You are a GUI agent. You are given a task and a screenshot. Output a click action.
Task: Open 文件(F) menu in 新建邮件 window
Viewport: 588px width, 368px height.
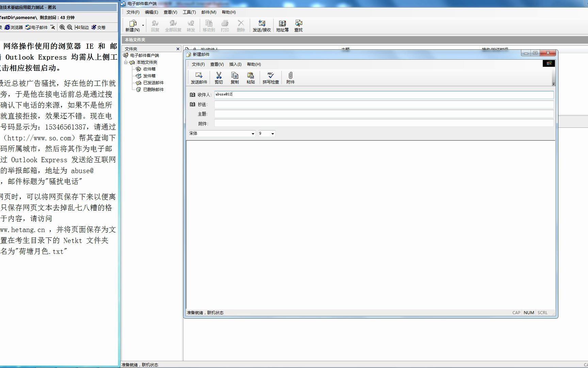point(198,64)
